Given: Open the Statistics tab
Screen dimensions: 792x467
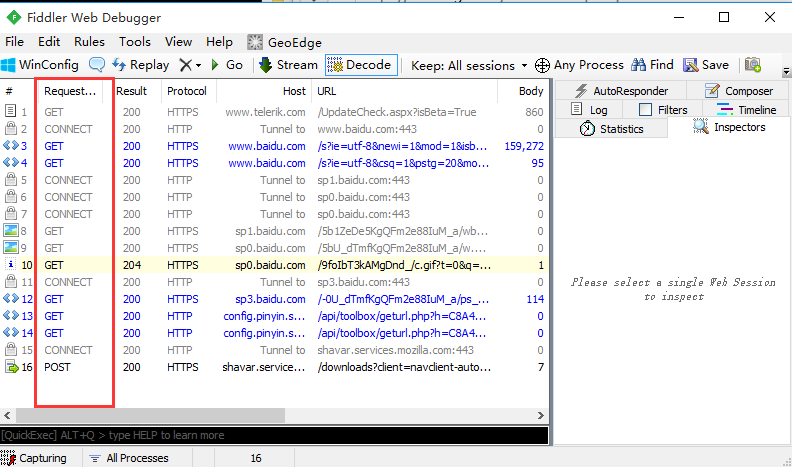Looking at the screenshot, I should [611, 129].
